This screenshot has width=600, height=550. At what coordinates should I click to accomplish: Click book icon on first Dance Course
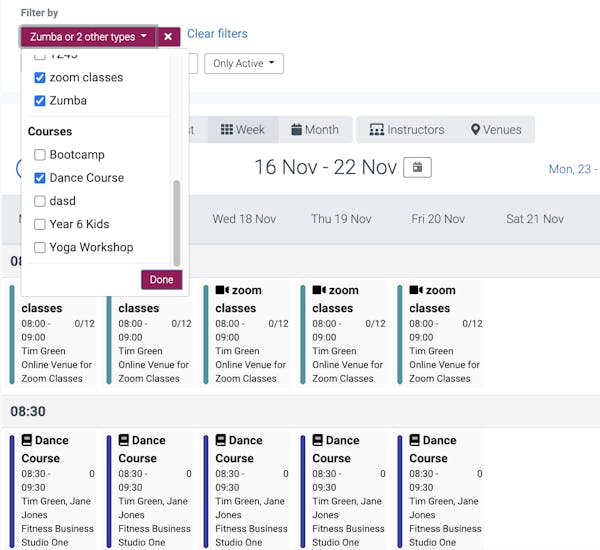[x=27, y=440]
